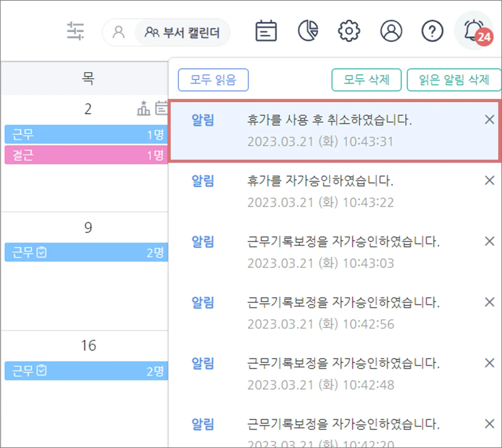This screenshot has height=448, width=502.
Task: Select the 부서 캘린더 toggle
Action: tap(182, 32)
